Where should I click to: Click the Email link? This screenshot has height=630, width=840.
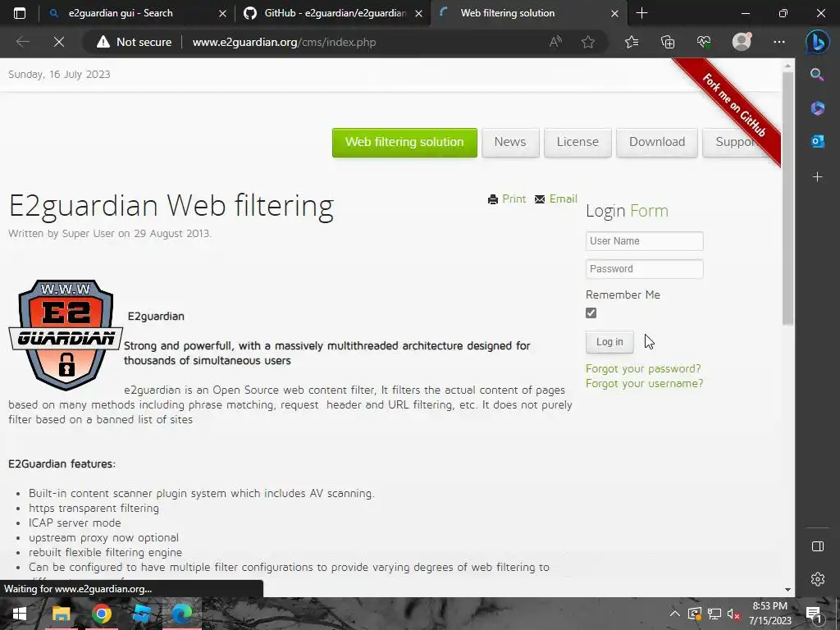(x=555, y=199)
